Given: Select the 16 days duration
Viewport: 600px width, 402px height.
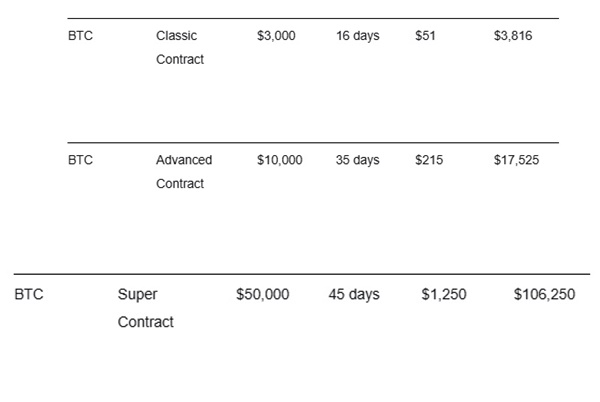Looking at the screenshot, I should tap(357, 36).
